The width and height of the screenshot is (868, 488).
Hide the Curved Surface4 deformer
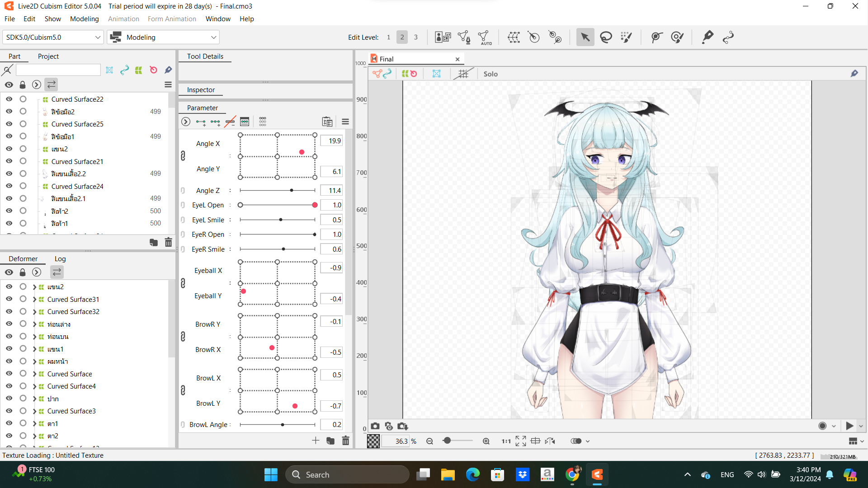(x=9, y=386)
